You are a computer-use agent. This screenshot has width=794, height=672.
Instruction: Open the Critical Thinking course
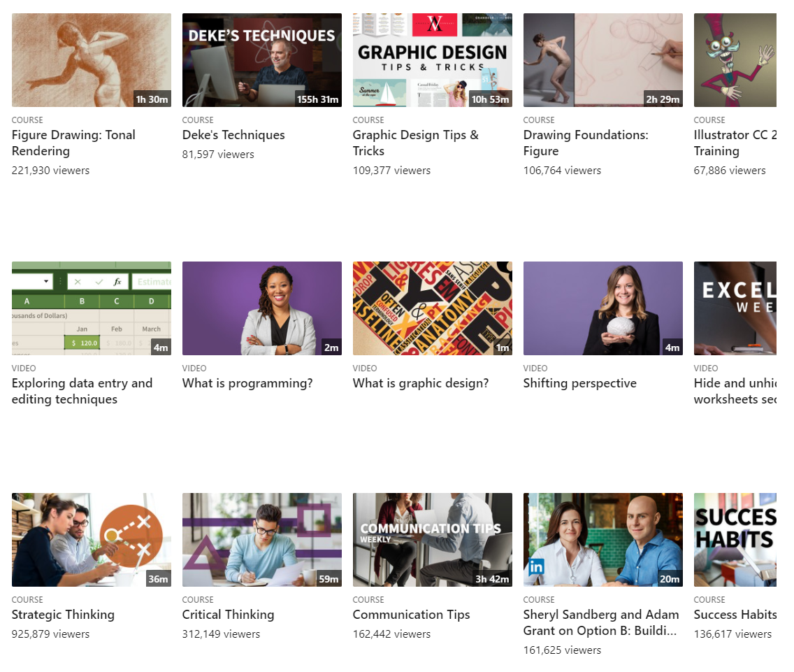pos(228,615)
